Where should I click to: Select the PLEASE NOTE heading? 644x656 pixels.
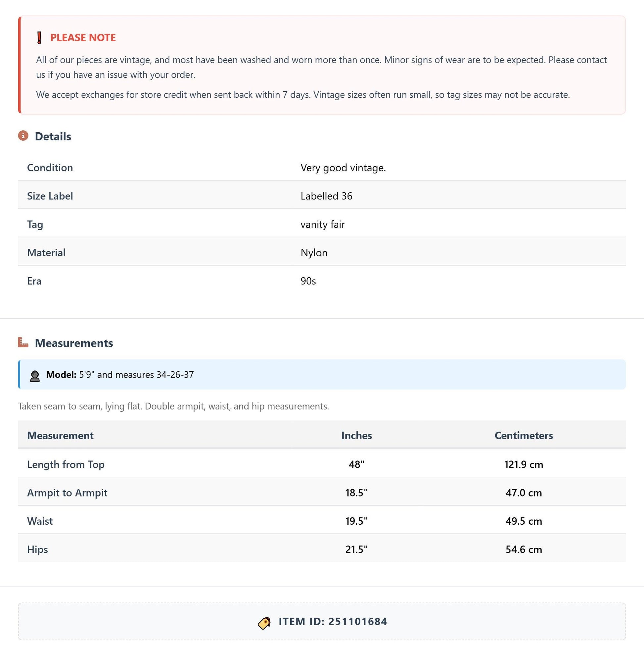(x=83, y=37)
